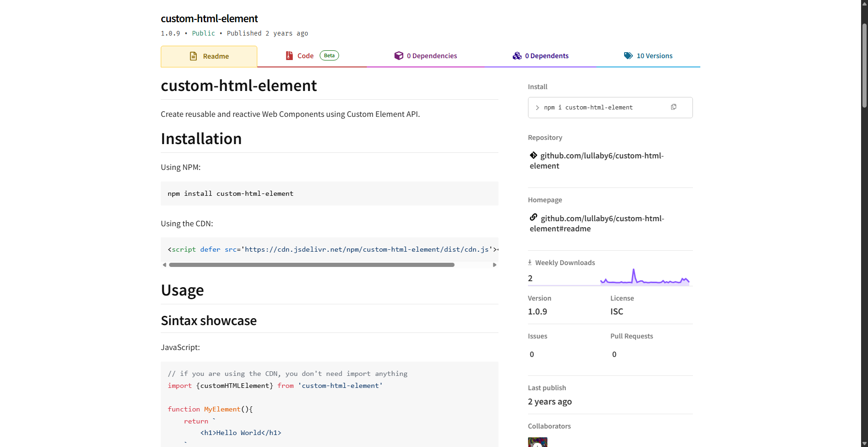This screenshot has height=447, width=868.
Task: Click the 'Installation' heading
Action: (x=201, y=139)
